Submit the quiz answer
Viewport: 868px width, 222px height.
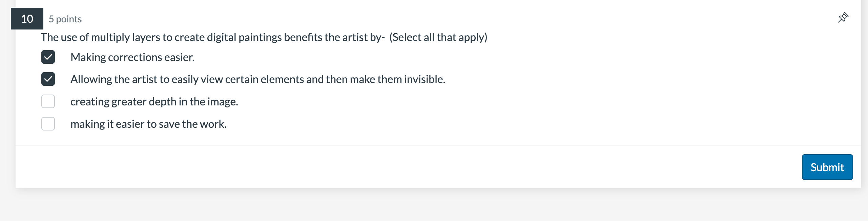[x=827, y=167]
